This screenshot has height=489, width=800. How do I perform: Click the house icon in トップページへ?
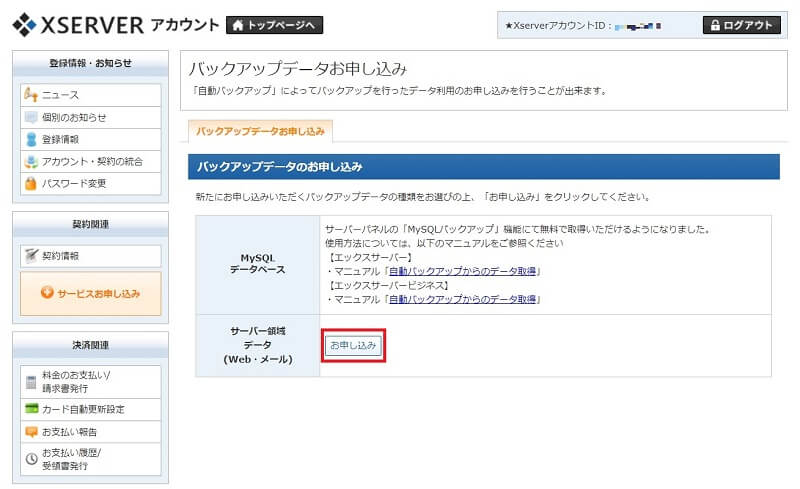[x=238, y=25]
